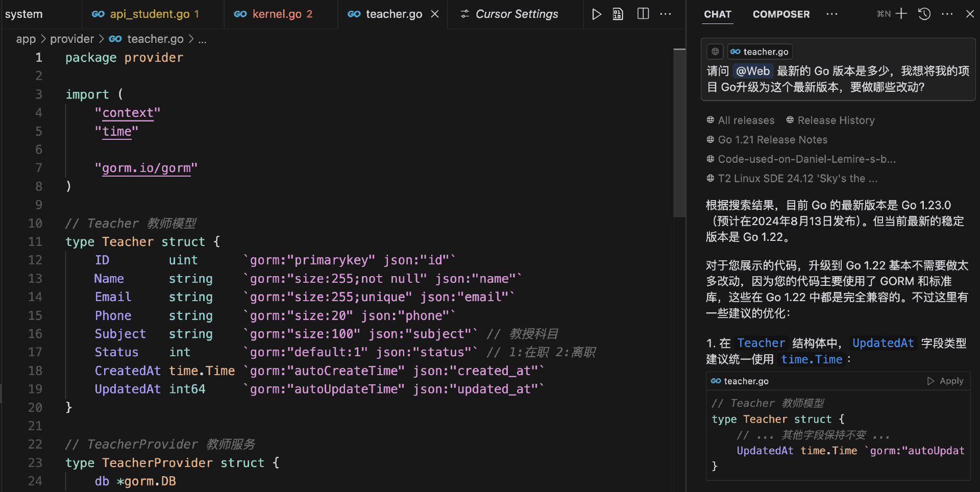This screenshot has width=980, height=492.
Task: Click the TeacherProvider struct name
Action: point(157,463)
